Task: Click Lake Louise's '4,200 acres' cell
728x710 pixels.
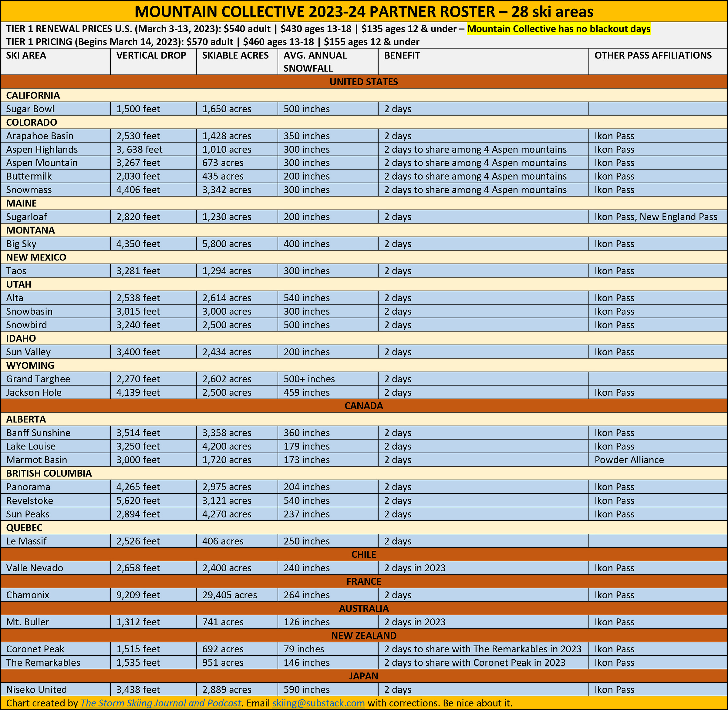Action: pyautogui.click(x=237, y=446)
